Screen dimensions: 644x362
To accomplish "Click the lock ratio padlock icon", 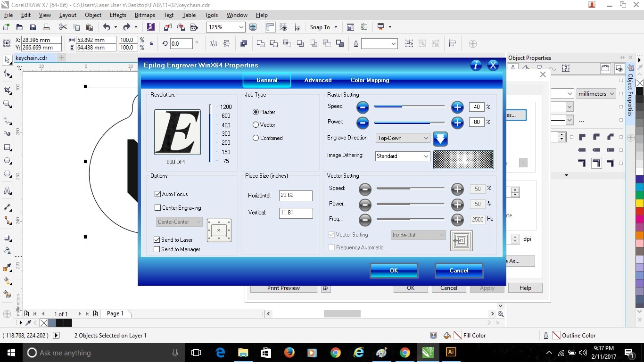I will [x=151, y=44].
